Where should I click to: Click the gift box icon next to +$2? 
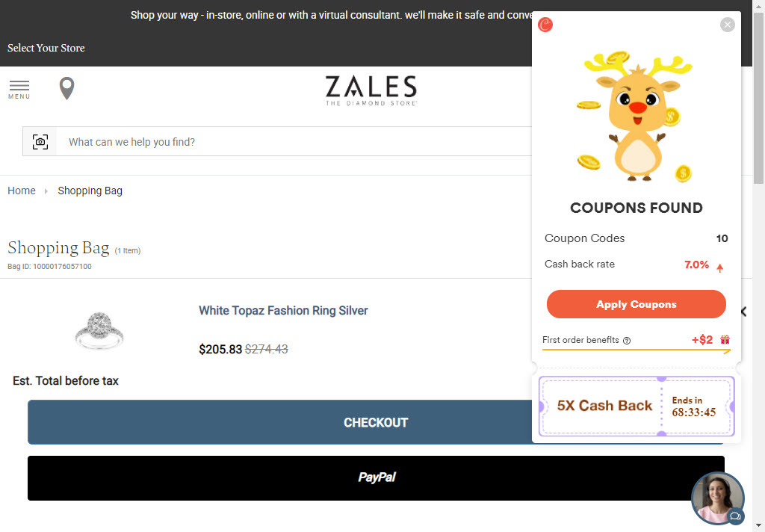click(x=725, y=340)
